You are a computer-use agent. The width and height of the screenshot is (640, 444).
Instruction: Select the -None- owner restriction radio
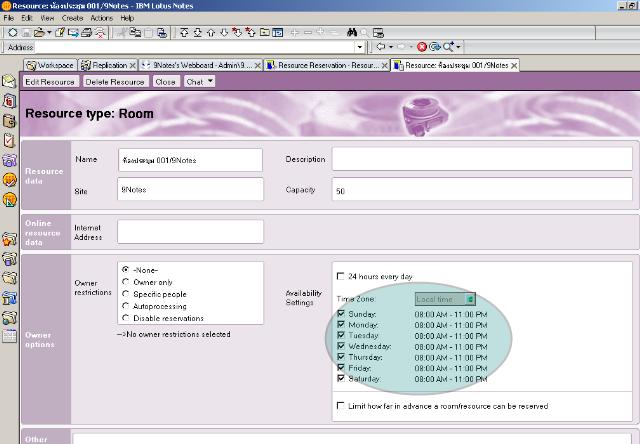[x=126, y=270]
